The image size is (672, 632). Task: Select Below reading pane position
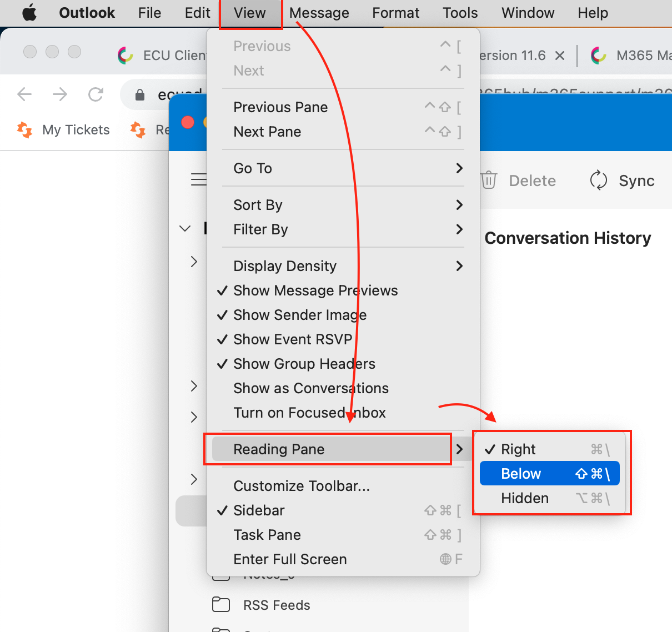point(549,474)
